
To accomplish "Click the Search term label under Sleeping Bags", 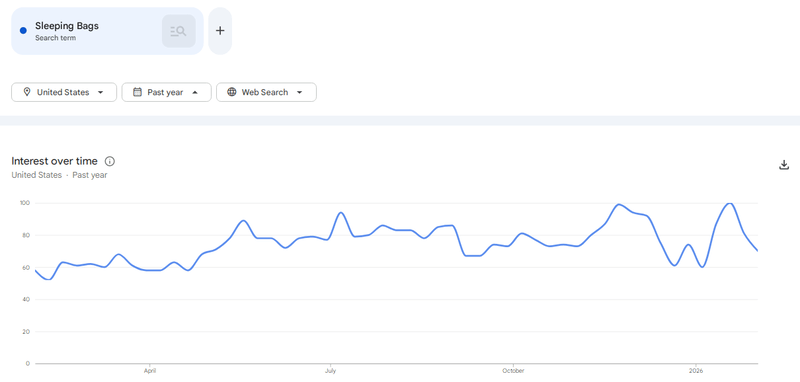I will pos(56,38).
